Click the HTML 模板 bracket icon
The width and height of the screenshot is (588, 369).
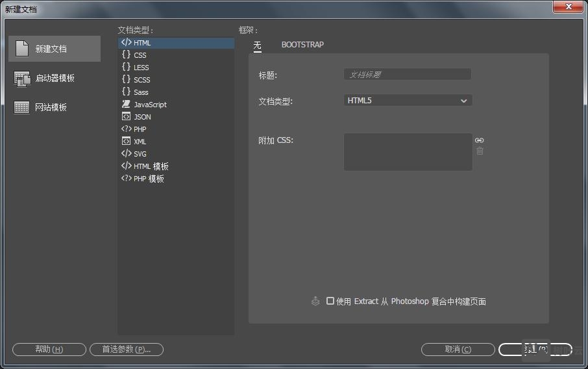126,166
